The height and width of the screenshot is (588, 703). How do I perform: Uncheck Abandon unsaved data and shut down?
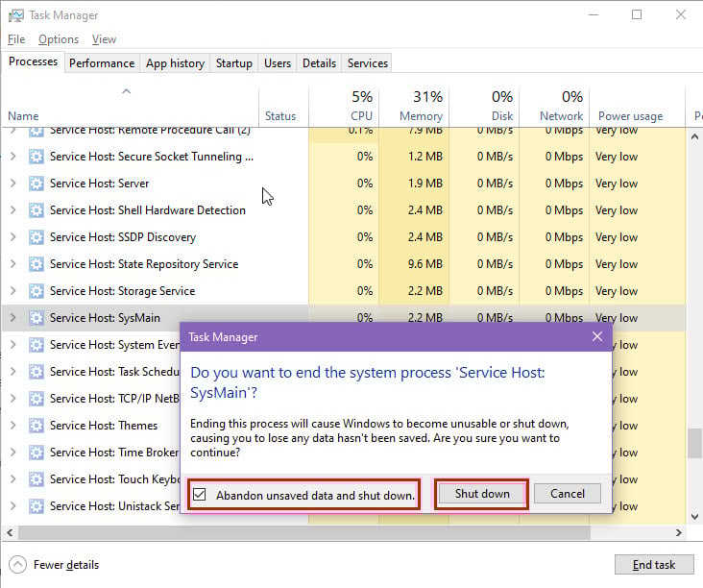coord(199,495)
